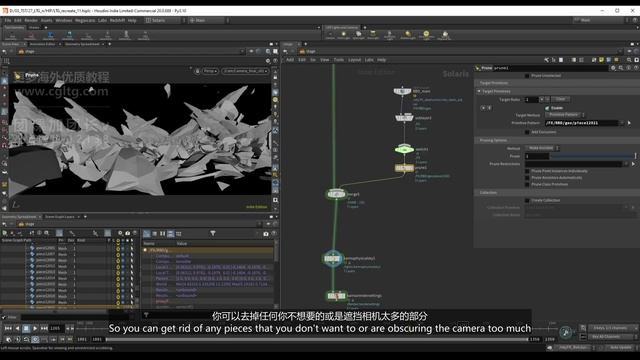The width and height of the screenshot is (640, 360).
Task: Select the prune1 node in network
Action: coord(404,168)
